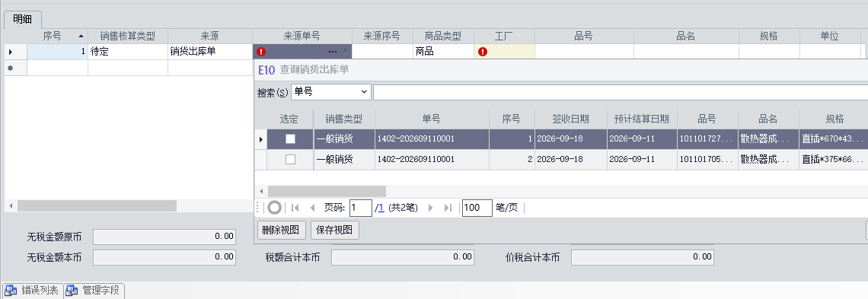Go to the last page in pager
868x299 pixels.
[x=448, y=208]
